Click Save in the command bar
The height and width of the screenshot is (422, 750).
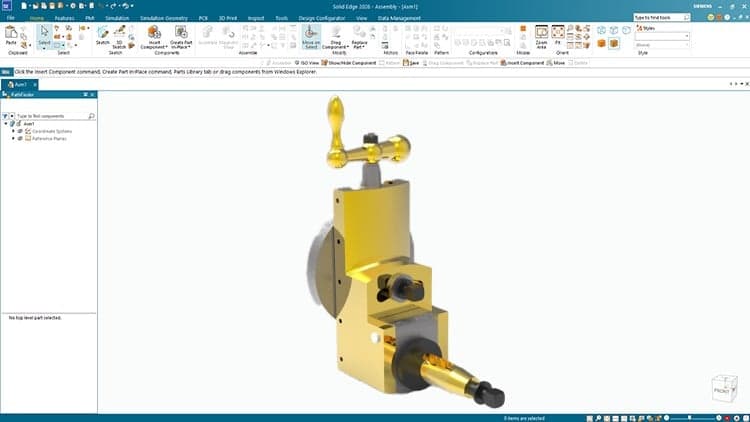click(x=411, y=63)
